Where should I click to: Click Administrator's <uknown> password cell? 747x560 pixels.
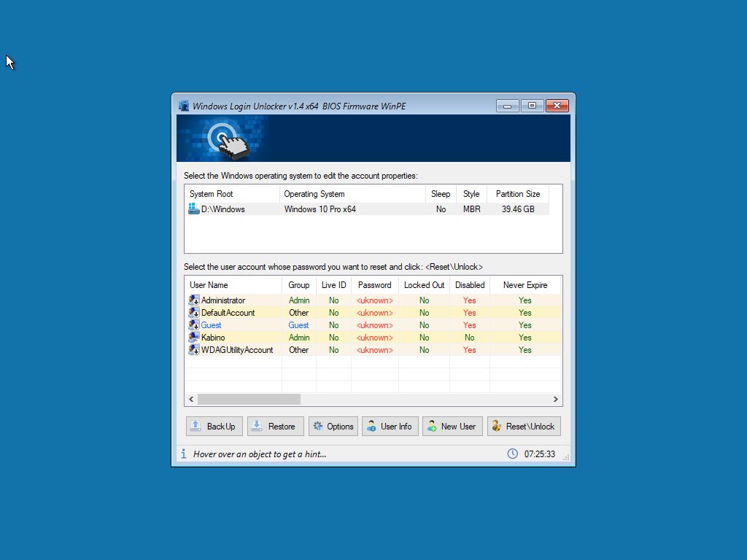(x=374, y=300)
